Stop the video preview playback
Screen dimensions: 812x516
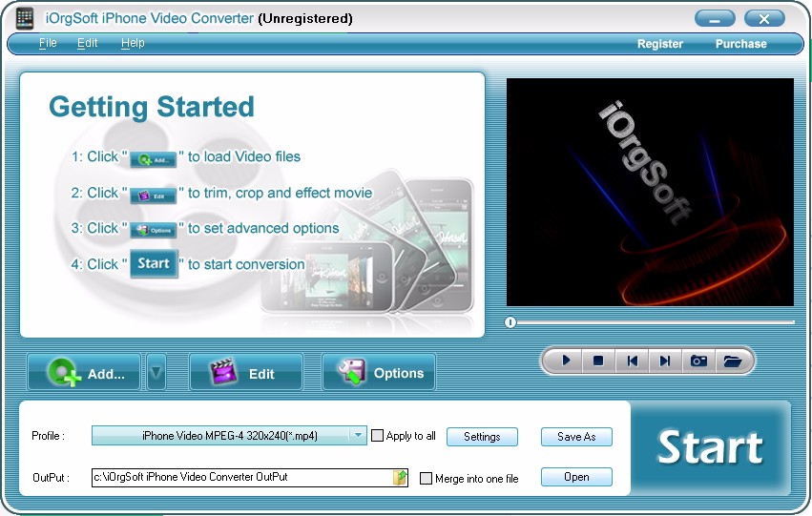tap(598, 361)
